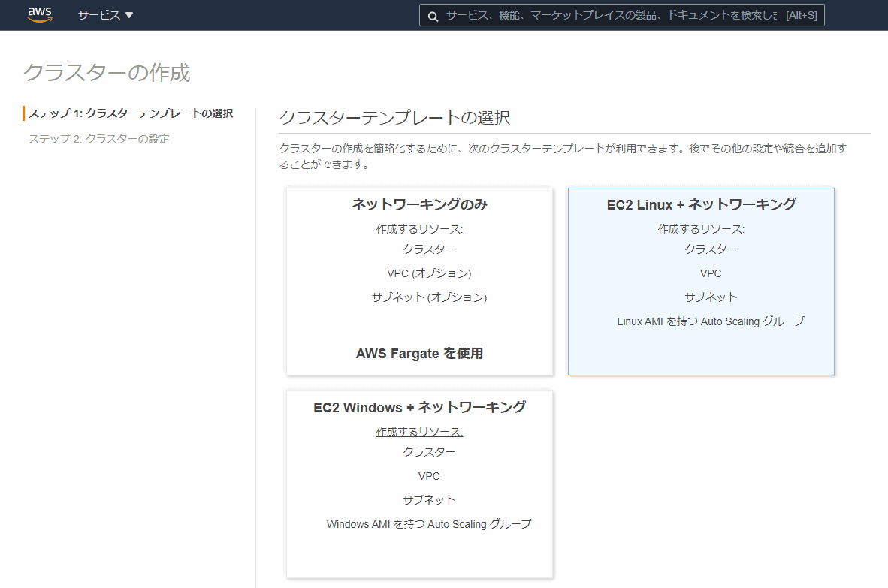Click VPC in the EC2 Linux card
Image resolution: width=888 pixels, height=588 pixels.
[711, 273]
